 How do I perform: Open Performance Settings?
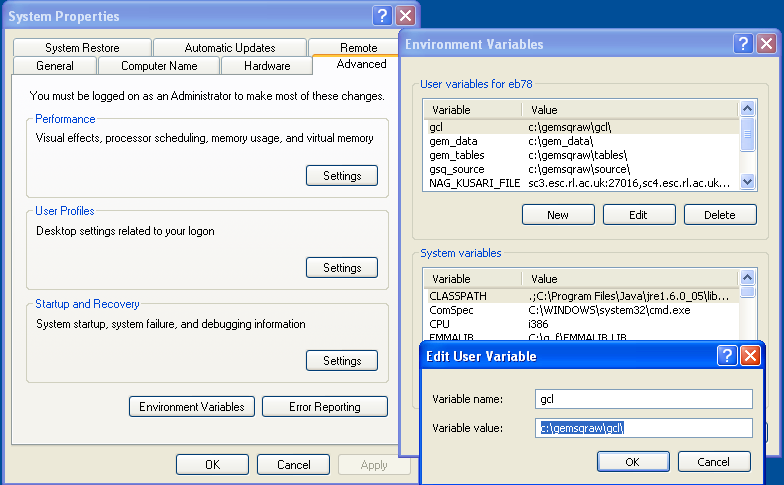click(342, 176)
